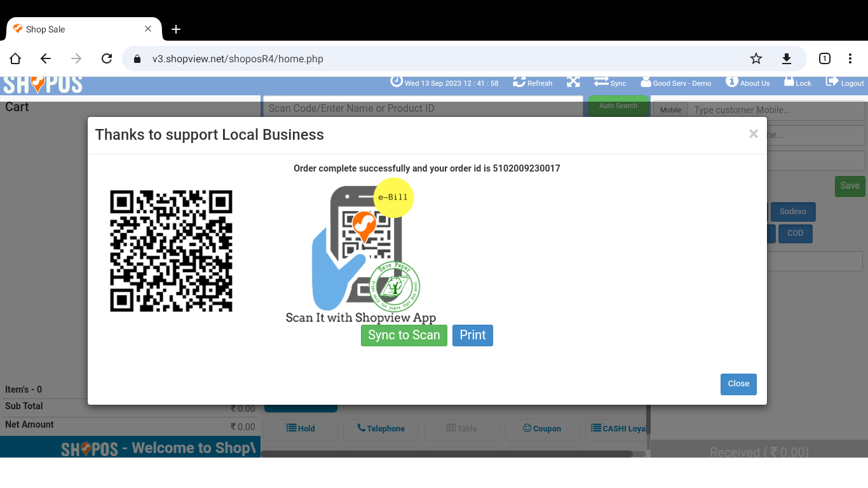Go to browser home page icon
Image resolution: width=868 pixels, height=488 pixels.
pyautogui.click(x=15, y=58)
